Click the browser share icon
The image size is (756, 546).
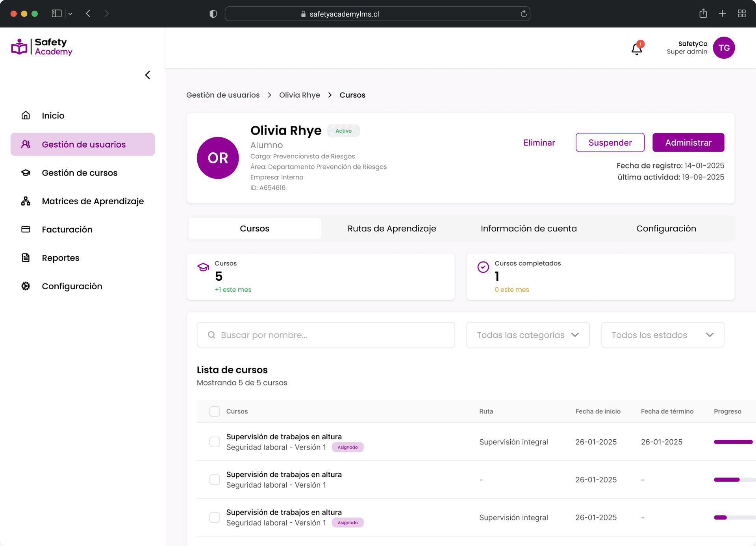pos(703,13)
